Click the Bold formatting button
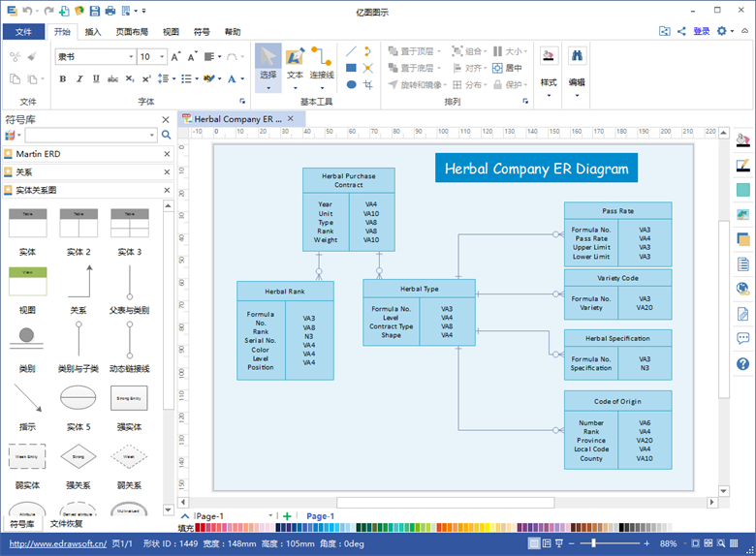Image resolution: width=756 pixels, height=556 pixels. [x=63, y=78]
